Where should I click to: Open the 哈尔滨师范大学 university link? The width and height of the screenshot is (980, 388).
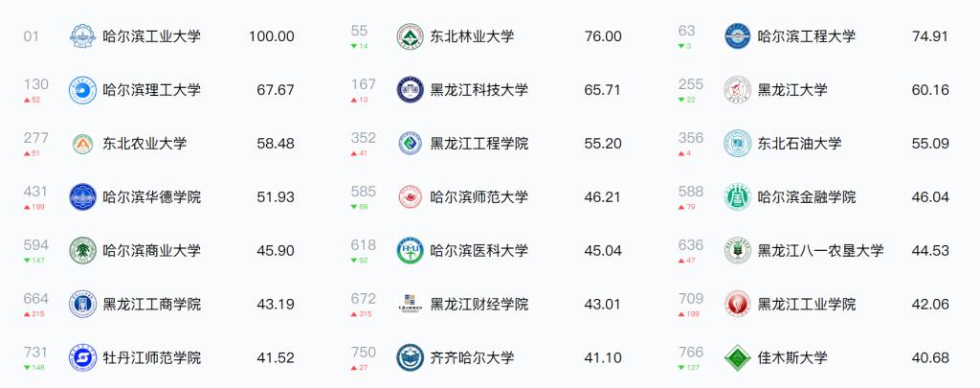pyautogui.click(x=479, y=197)
